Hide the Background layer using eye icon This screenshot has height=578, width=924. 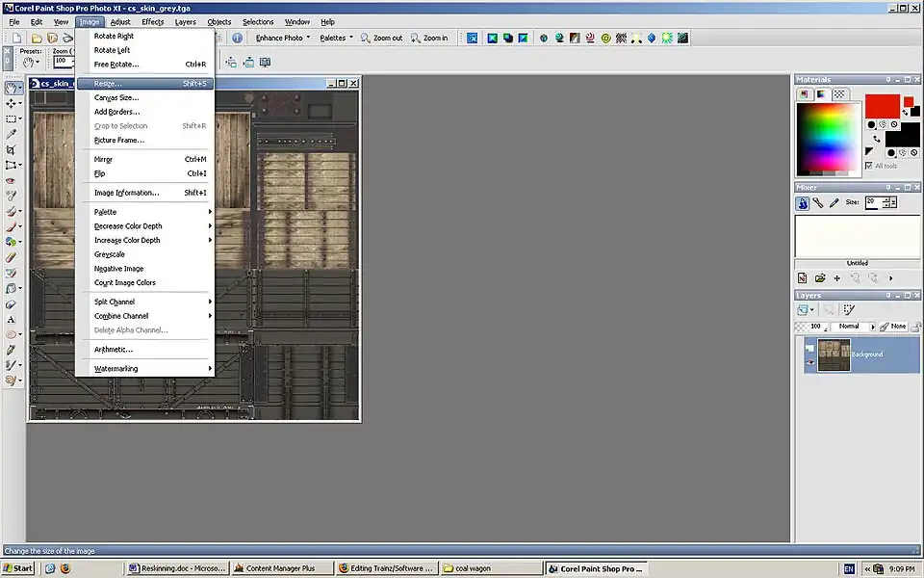pos(810,362)
